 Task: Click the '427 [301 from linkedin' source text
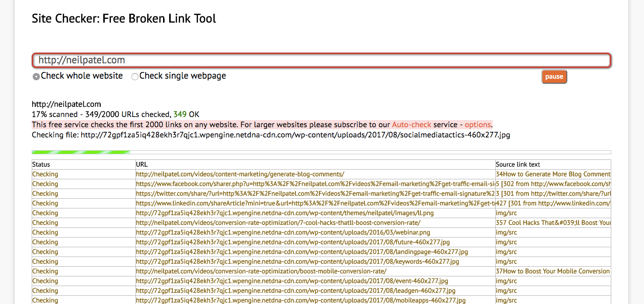click(x=553, y=203)
